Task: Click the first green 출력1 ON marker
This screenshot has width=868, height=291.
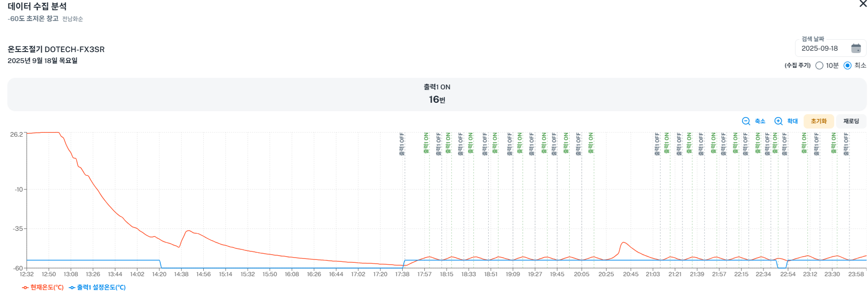Action: point(426,143)
